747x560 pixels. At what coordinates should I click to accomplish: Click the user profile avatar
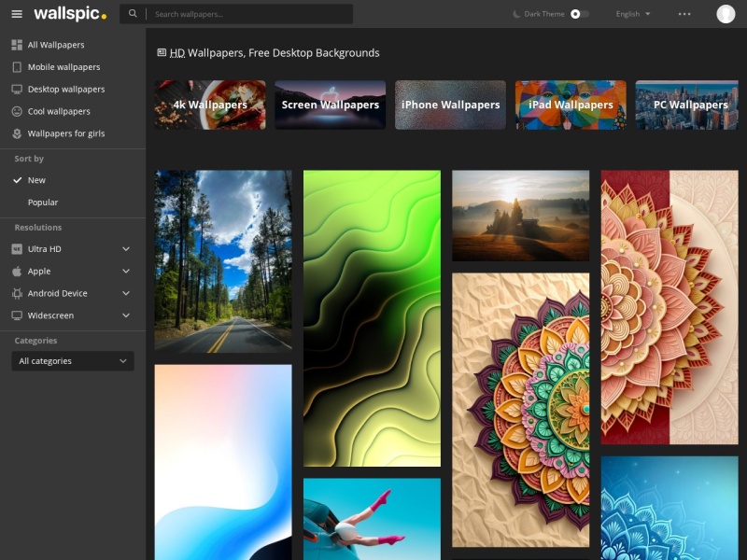click(726, 14)
